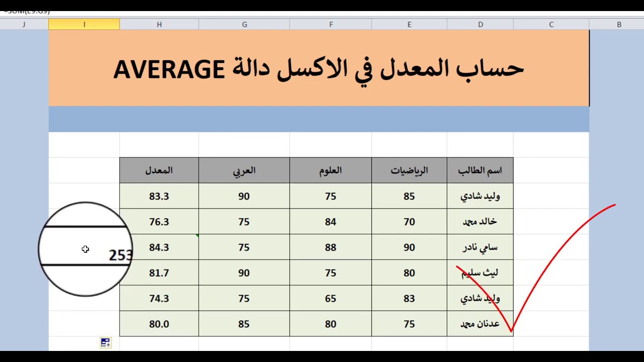The height and width of the screenshot is (362, 644).
Task: Click the اسم الطالب header cell
Action: (x=480, y=170)
